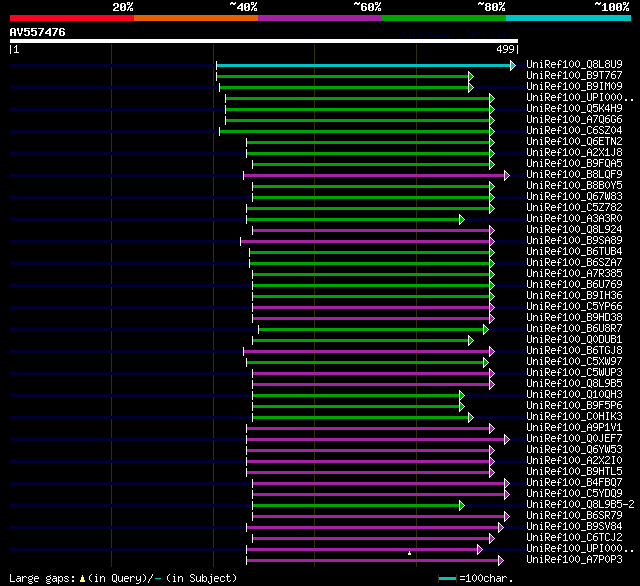Select hit label UniRef100_C0HIK3
640x586 pixels.
[x=574, y=417]
